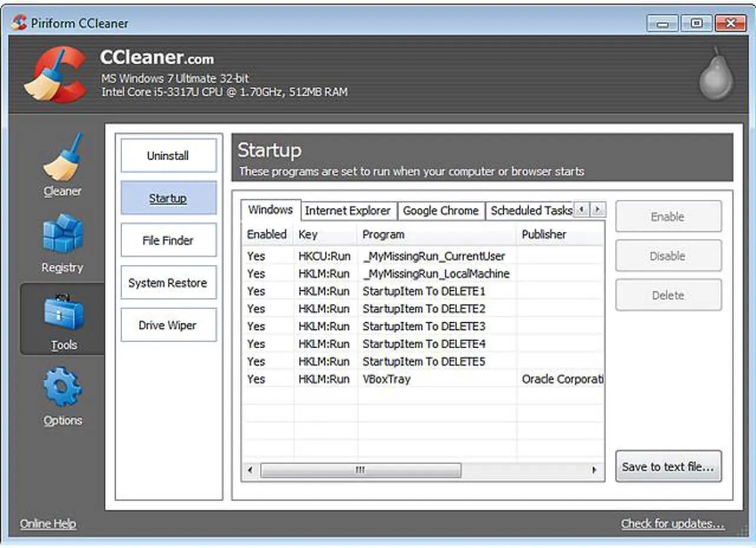Open the System Restore tool
Screen dimensions: 756x548
[x=168, y=283]
